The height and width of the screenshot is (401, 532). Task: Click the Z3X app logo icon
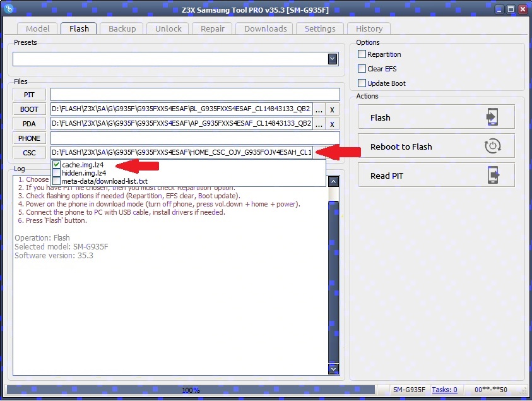9,9
